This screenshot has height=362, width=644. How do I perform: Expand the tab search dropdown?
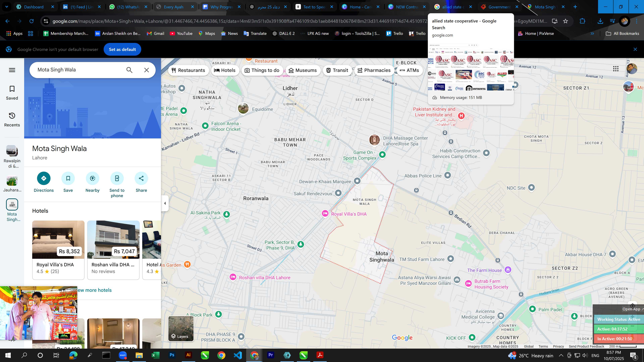coord(7,7)
